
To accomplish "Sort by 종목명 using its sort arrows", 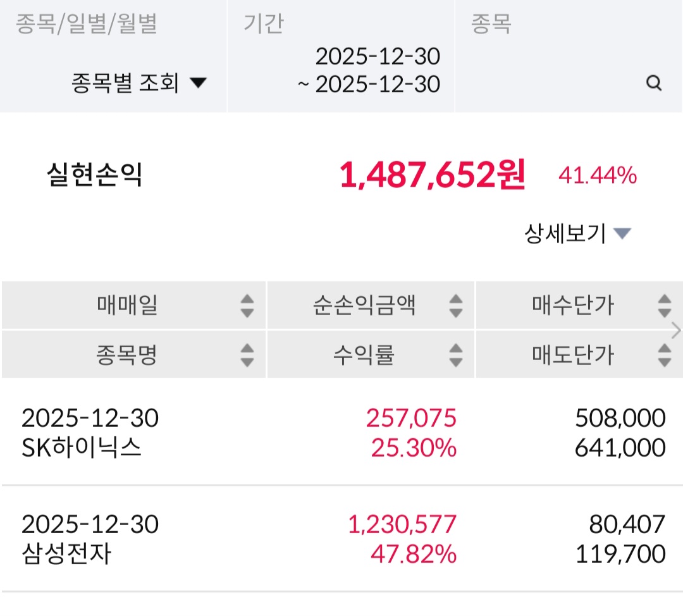I will [x=247, y=355].
